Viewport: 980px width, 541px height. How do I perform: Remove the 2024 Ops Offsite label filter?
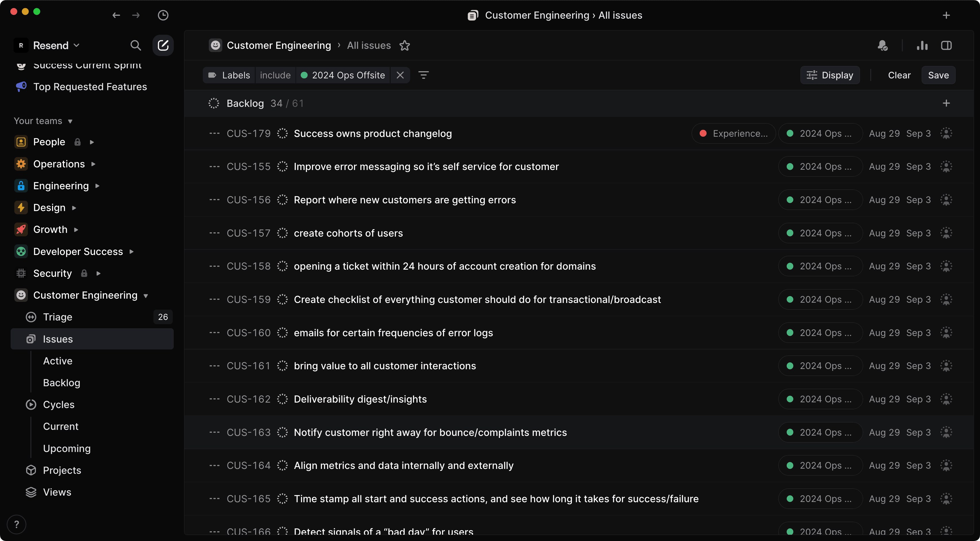pos(400,75)
